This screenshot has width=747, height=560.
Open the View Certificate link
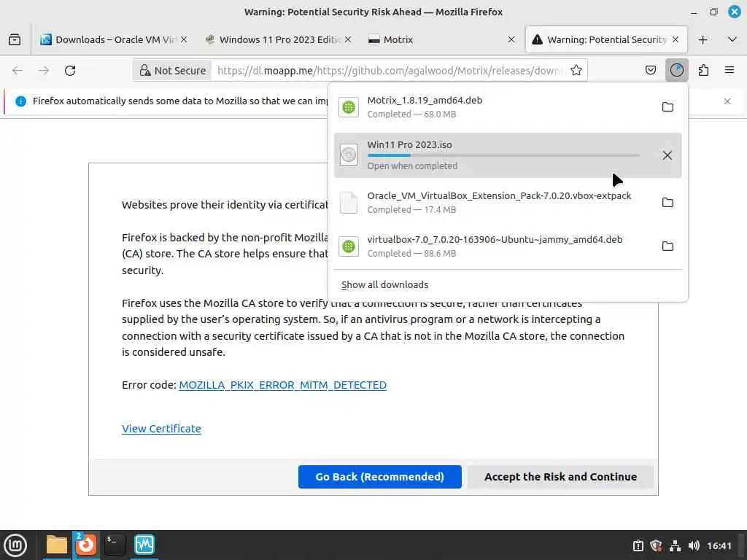tap(161, 429)
